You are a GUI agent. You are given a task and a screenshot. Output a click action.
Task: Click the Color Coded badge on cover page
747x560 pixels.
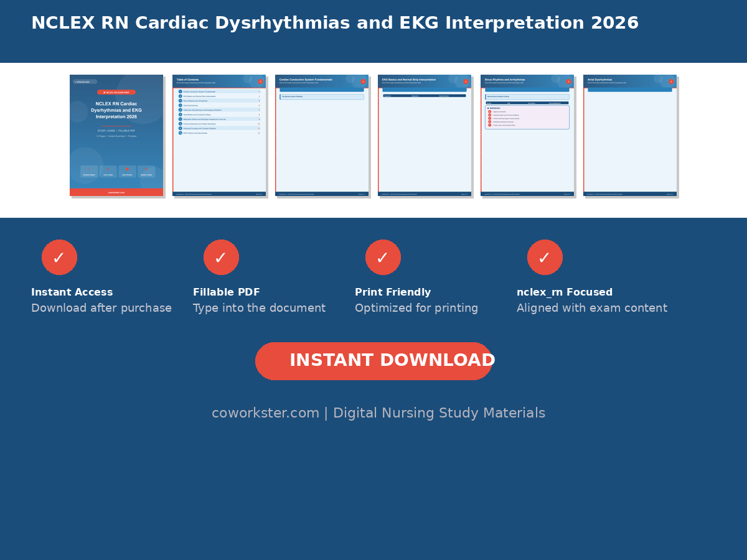[x=108, y=171]
